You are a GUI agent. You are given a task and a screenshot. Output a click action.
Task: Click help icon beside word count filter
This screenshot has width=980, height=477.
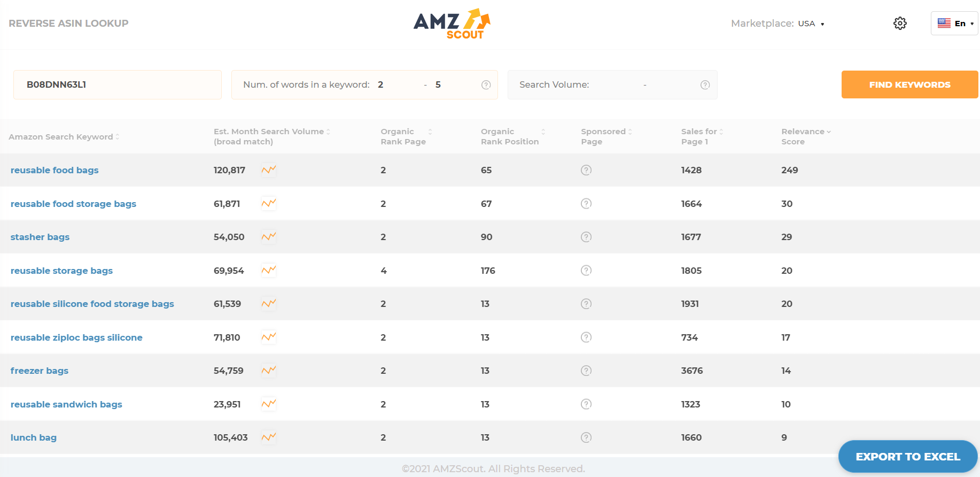click(486, 85)
